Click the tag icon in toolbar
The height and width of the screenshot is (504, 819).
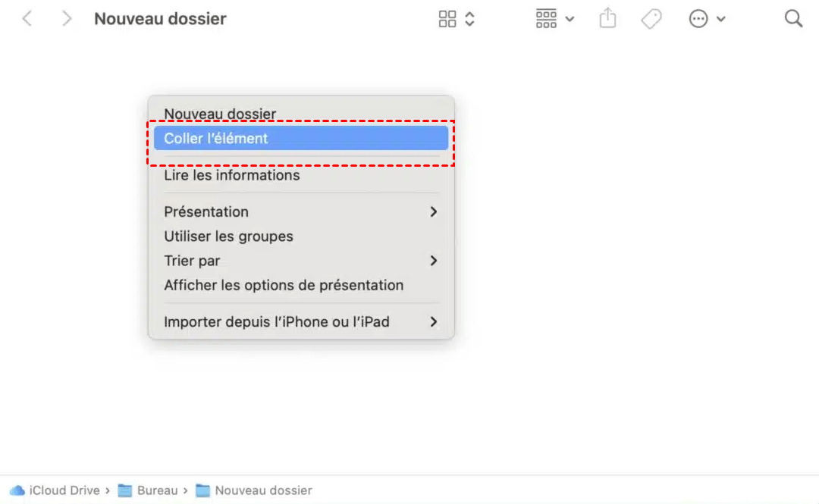[651, 19]
